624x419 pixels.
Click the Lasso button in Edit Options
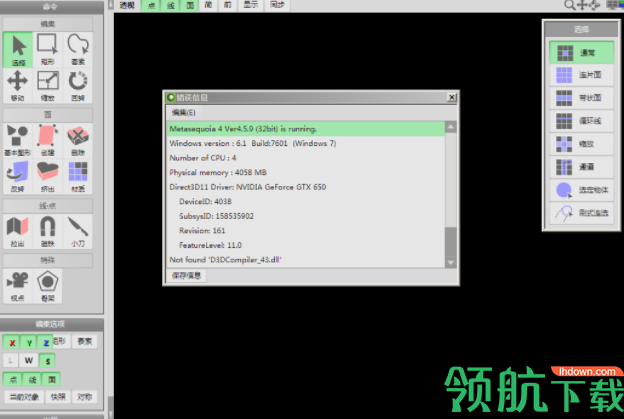pyautogui.click(x=84, y=341)
